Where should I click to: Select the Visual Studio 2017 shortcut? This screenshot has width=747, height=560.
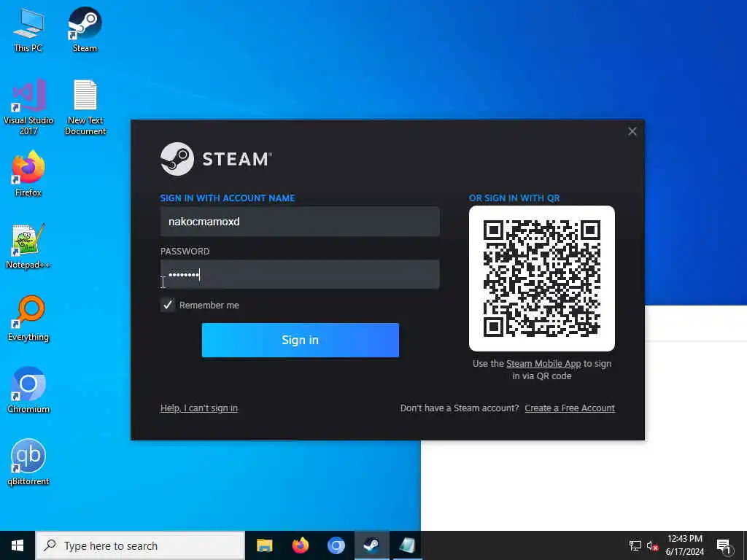pos(28,106)
